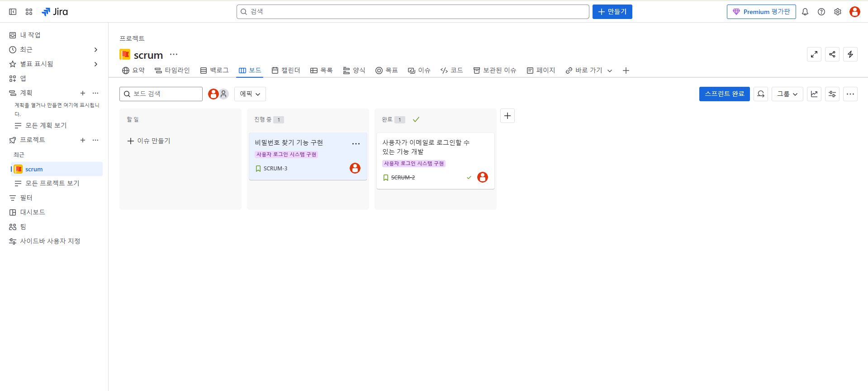Click the 스프린트 완료 button
The width and height of the screenshot is (868, 391).
[x=725, y=94]
